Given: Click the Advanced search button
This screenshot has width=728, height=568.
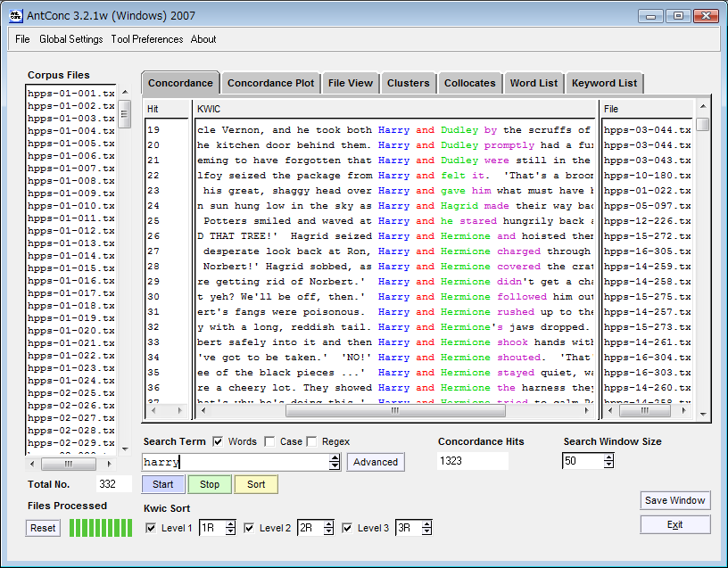Looking at the screenshot, I should tap(376, 462).
